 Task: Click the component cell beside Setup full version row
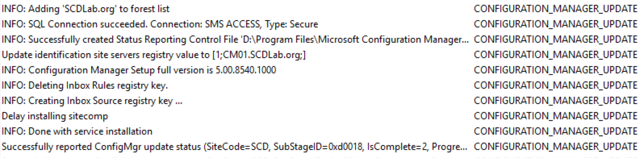click(x=556, y=70)
